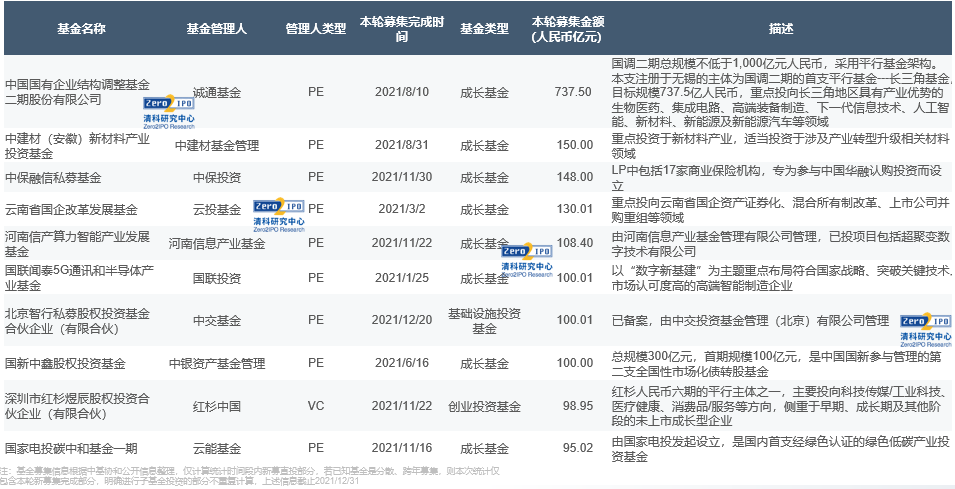Select fund name 中建材（安徽）新材料产业投资基金
955x489 pixels.
(x=77, y=146)
